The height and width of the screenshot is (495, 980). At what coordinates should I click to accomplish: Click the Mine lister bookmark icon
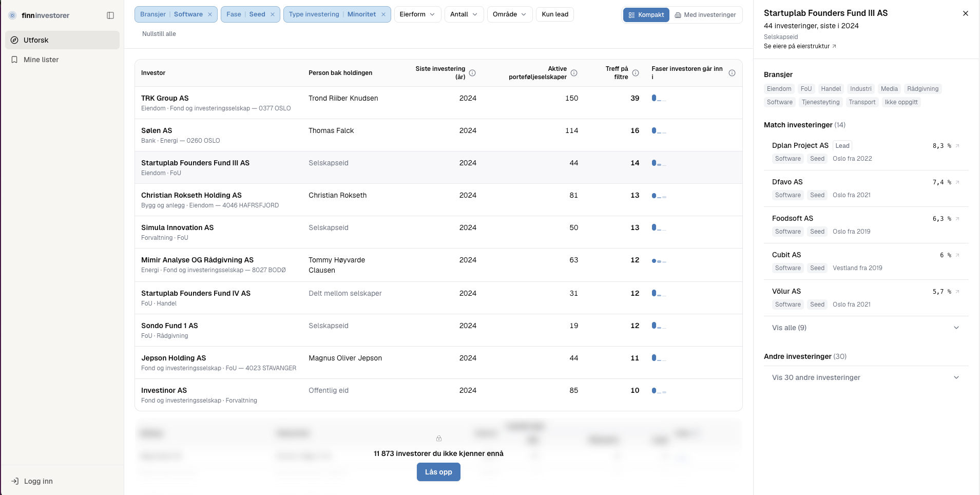14,60
